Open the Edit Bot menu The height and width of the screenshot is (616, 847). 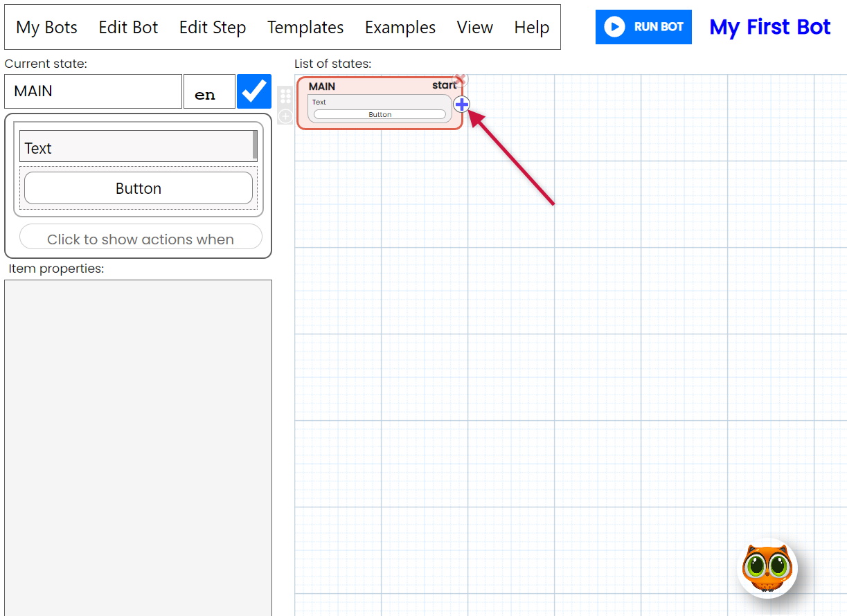coord(128,28)
